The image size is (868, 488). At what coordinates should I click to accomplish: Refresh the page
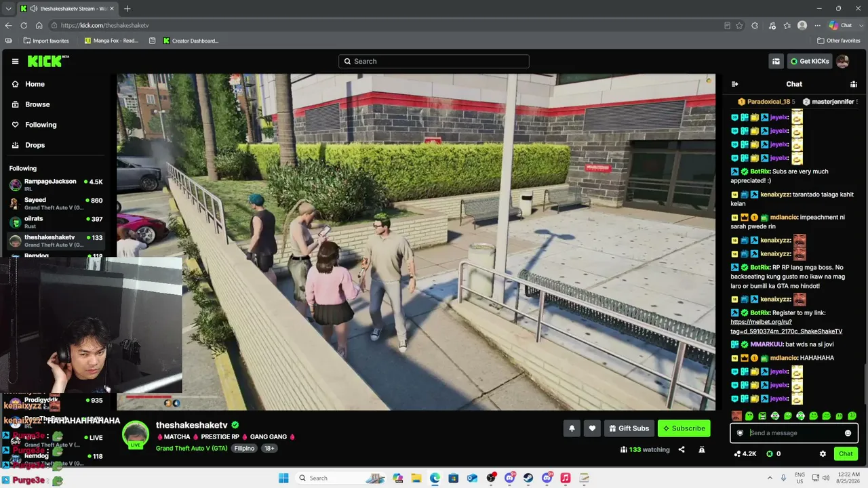pos(24,26)
